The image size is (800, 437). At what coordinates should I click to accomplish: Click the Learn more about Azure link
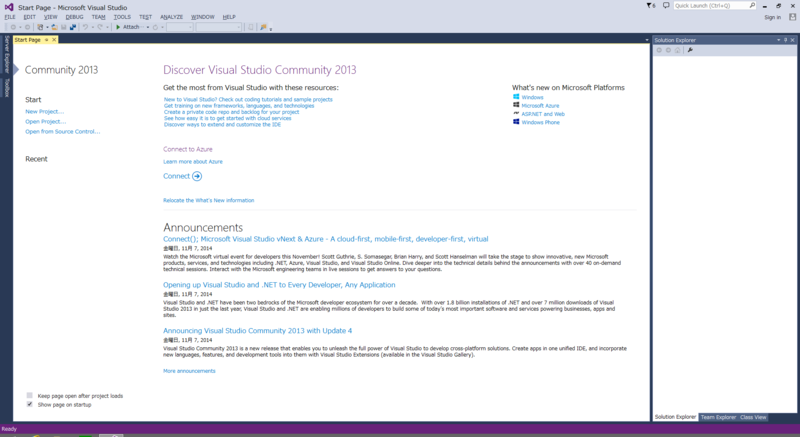click(x=193, y=162)
